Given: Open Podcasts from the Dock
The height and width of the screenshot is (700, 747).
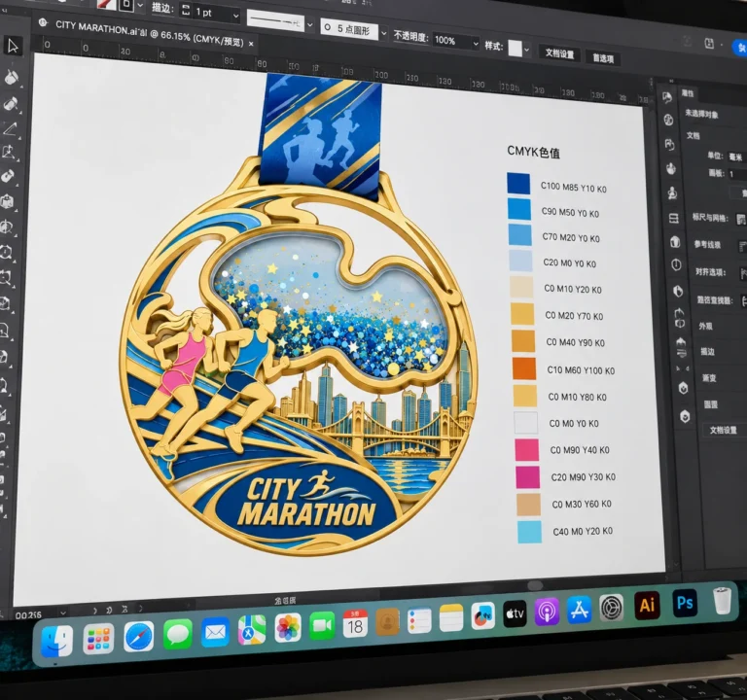Looking at the screenshot, I should coord(547,612).
